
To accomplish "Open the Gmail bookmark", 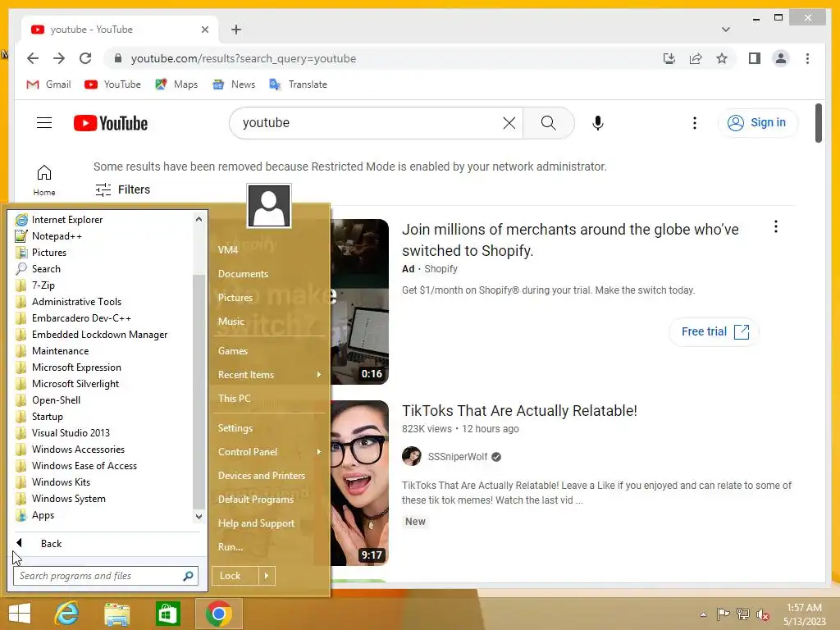I will click(x=48, y=84).
